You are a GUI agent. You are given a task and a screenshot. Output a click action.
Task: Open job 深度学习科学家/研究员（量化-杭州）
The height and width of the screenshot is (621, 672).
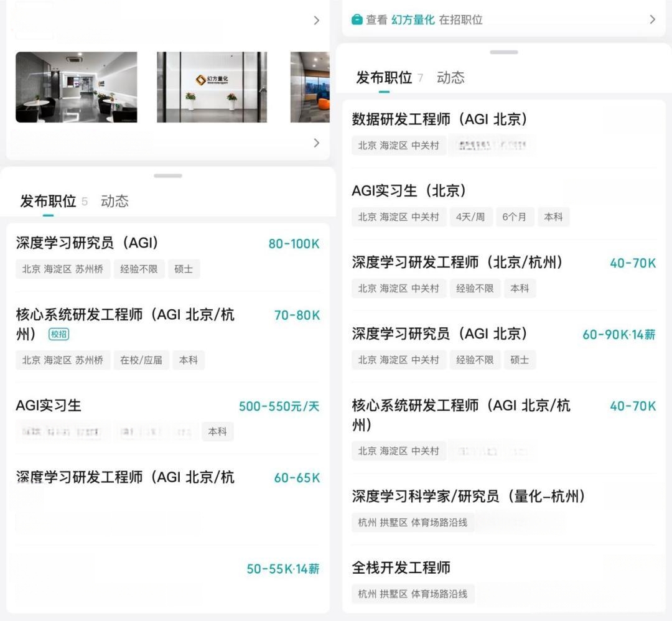tap(469, 497)
